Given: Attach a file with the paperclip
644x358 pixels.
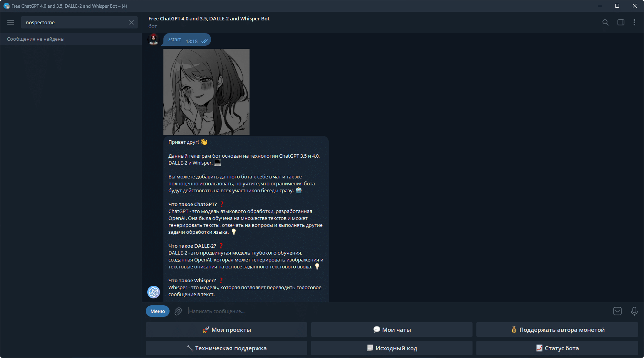Looking at the screenshot, I should click(178, 311).
